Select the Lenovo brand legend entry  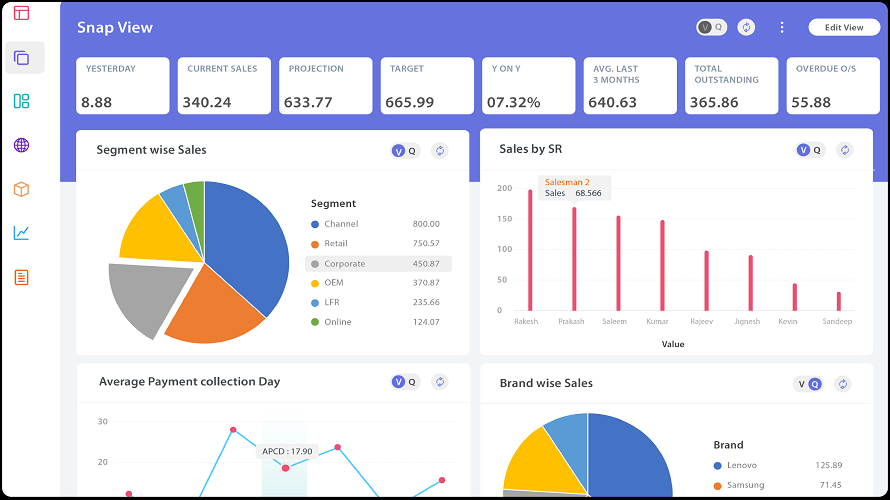point(778,465)
